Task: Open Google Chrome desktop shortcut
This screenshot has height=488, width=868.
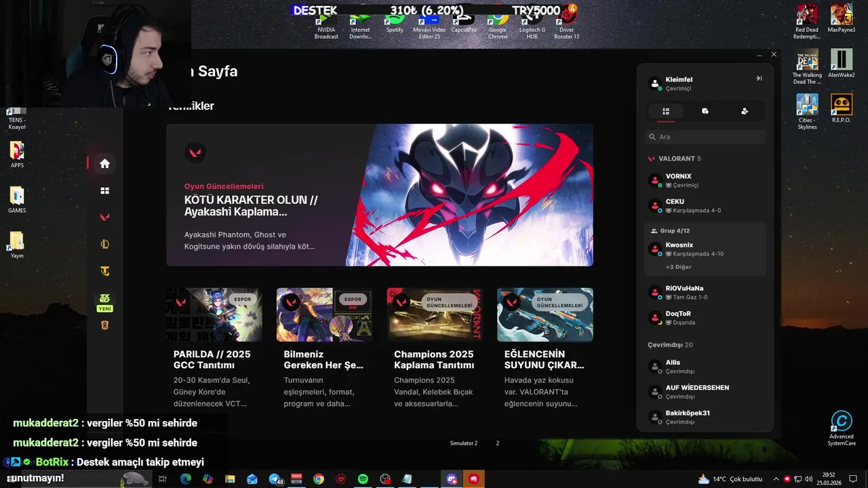Action: [x=498, y=26]
